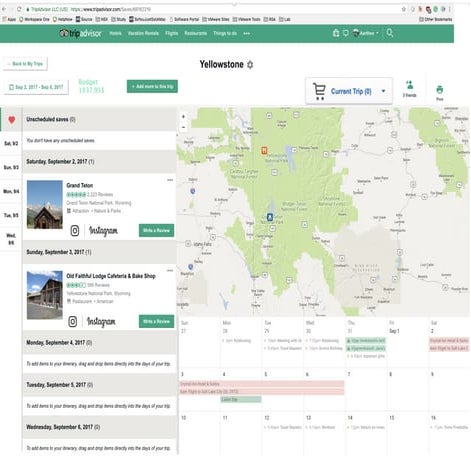Jump to Tue 9/5 in day sidebar
The height and width of the screenshot is (471, 471).
(x=11, y=215)
